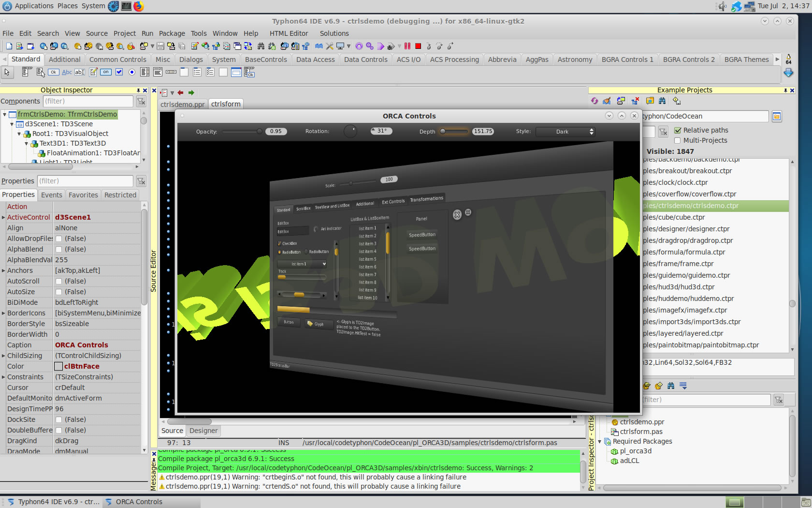Click the Save floppy disk icon
The height and width of the screenshot is (508, 812).
click(x=160, y=46)
